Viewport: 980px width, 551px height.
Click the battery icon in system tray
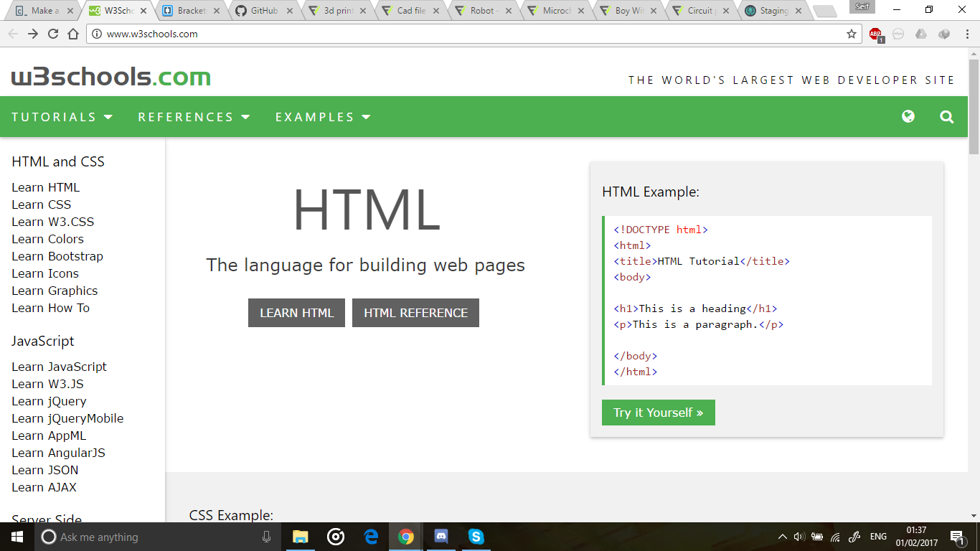pyautogui.click(x=817, y=537)
